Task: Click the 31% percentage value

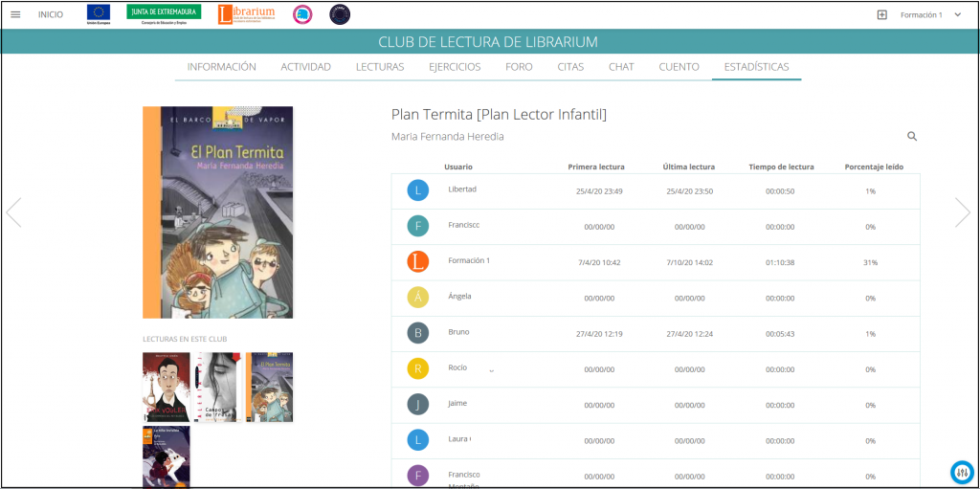Action: 871,262
